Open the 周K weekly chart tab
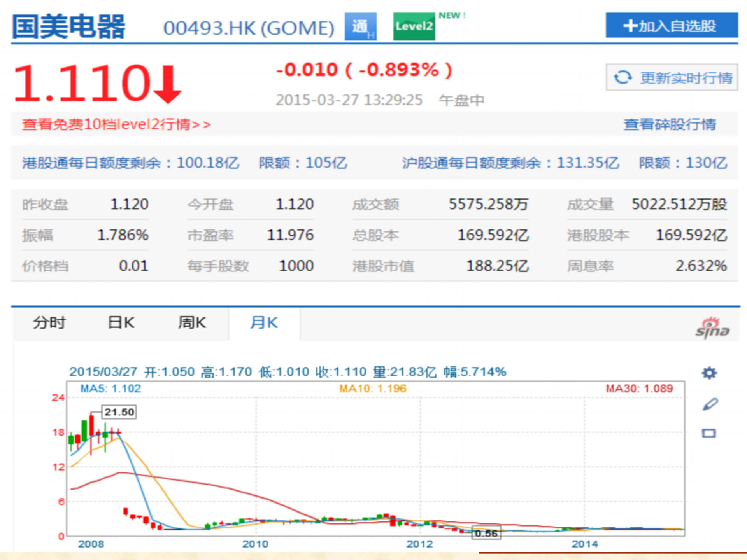Viewport: 747px width, 560px height. 192,322
